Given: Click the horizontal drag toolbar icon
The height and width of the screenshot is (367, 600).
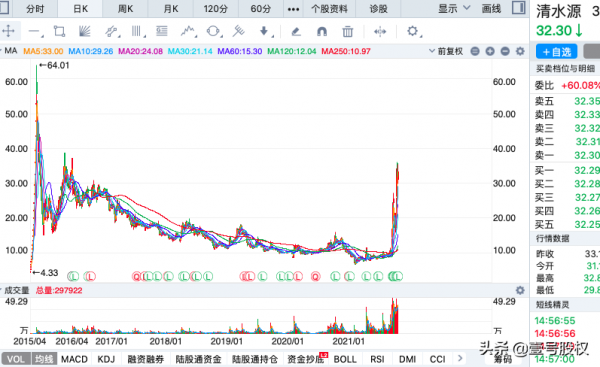Looking at the screenshot, I should tap(380, 31).
